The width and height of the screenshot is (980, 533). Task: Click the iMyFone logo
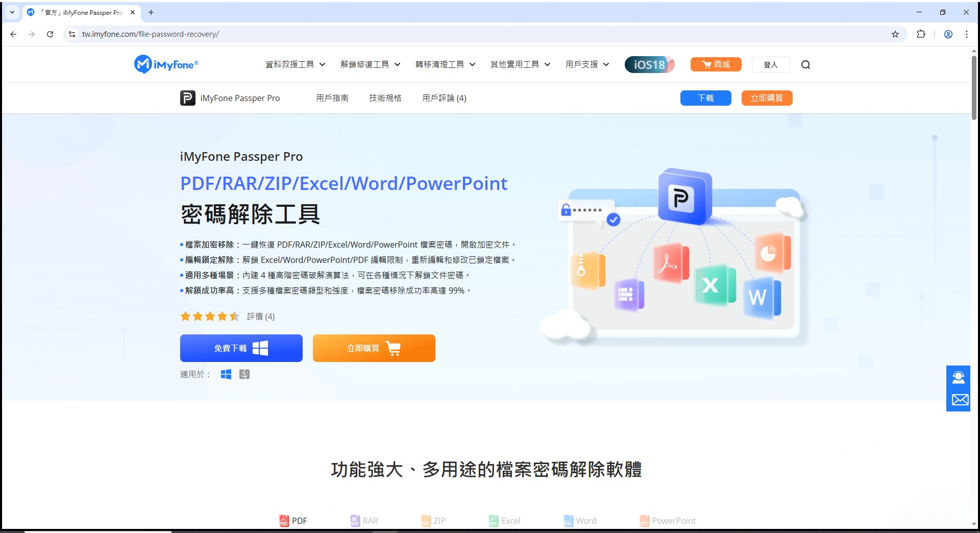tap(166, 64)
